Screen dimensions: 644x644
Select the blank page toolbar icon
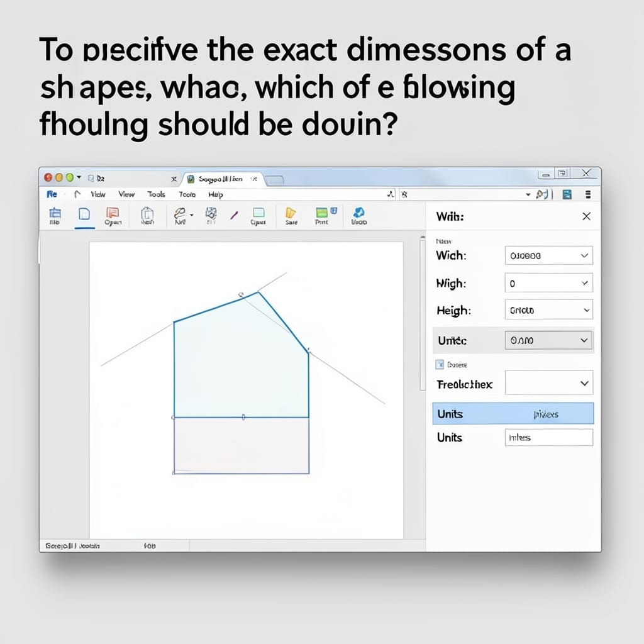(84, 214)
